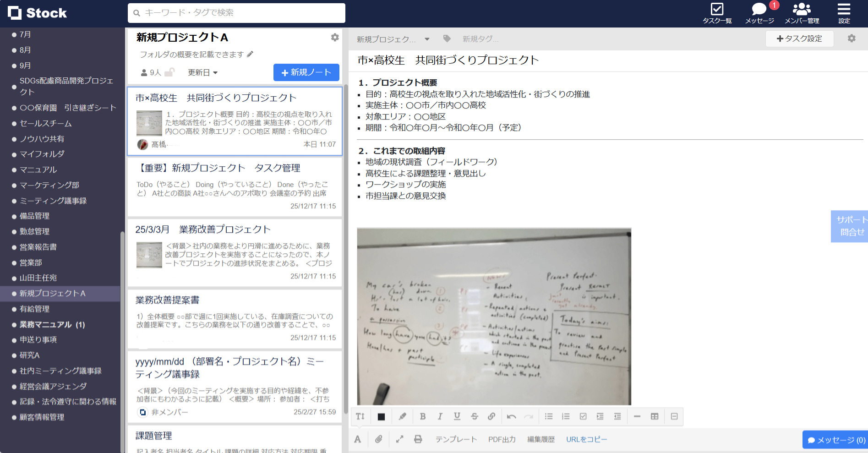Toggle italic formatting in the editor
Viewport: 868px width, 453px height.
(440, 416)
